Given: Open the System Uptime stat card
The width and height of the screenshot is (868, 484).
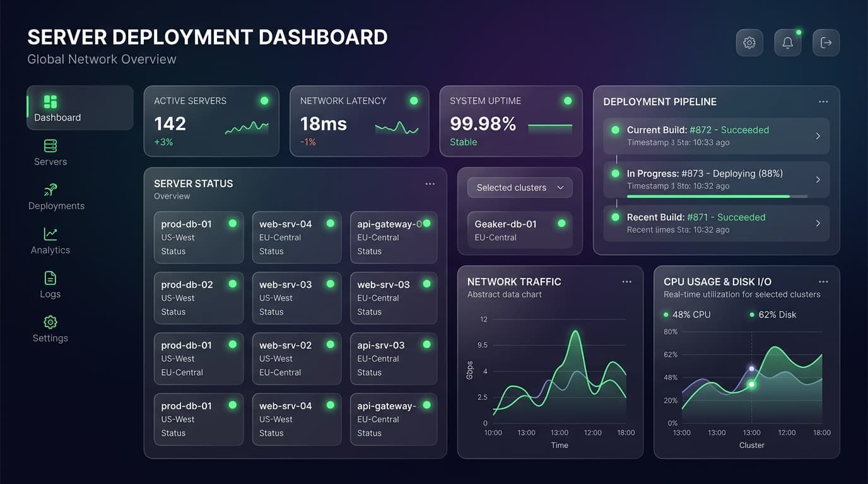Looking at the screenshot, I should (511, 121).
